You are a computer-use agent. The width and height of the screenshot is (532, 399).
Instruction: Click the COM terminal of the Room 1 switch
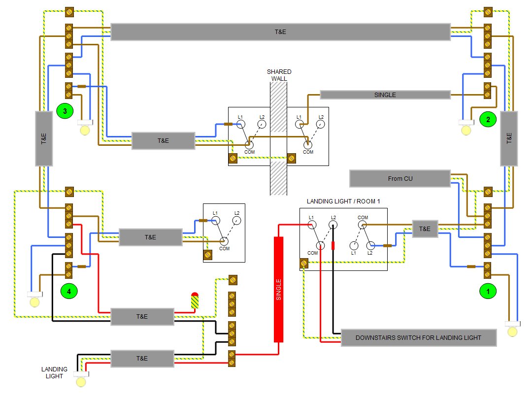tap(362, 225)
